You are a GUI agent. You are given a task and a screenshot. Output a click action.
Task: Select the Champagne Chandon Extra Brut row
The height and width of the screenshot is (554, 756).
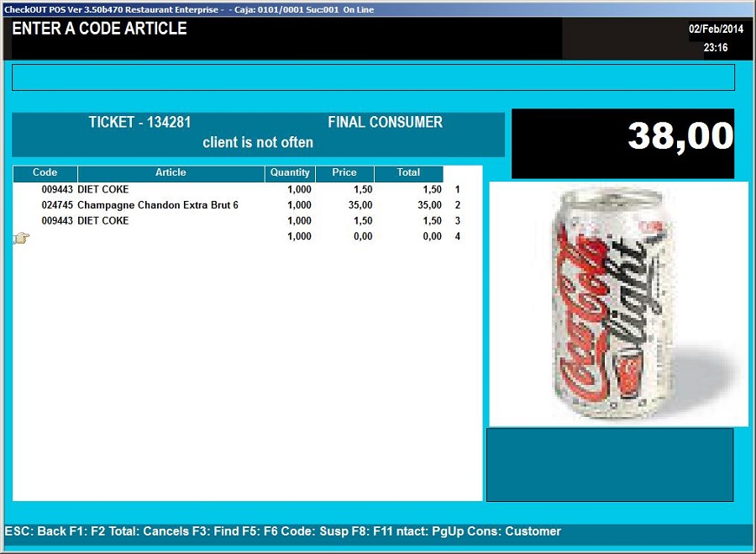157,205
